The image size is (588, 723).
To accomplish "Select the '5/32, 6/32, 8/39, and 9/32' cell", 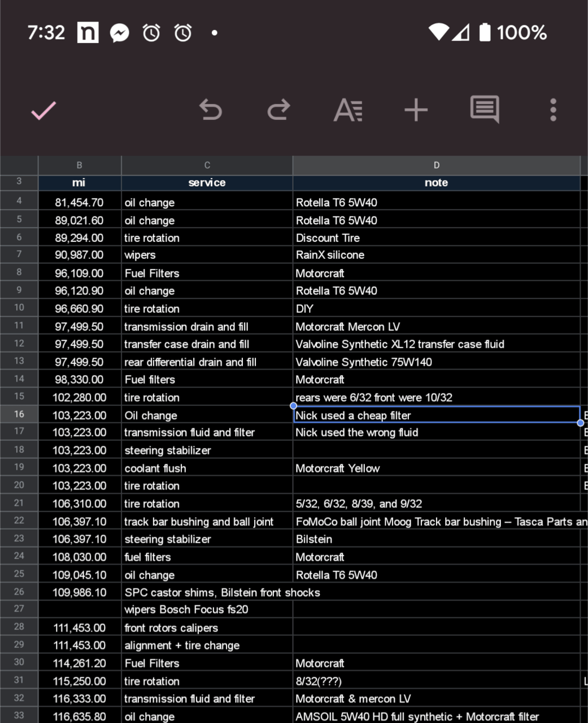I will click(x=437, y=504).
